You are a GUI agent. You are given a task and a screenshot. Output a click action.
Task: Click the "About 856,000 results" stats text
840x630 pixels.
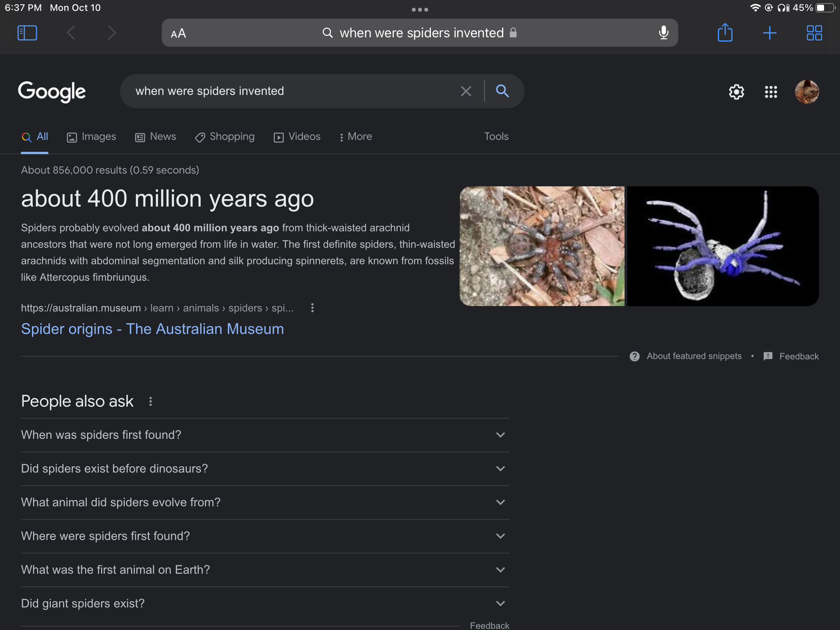(110, 170)
